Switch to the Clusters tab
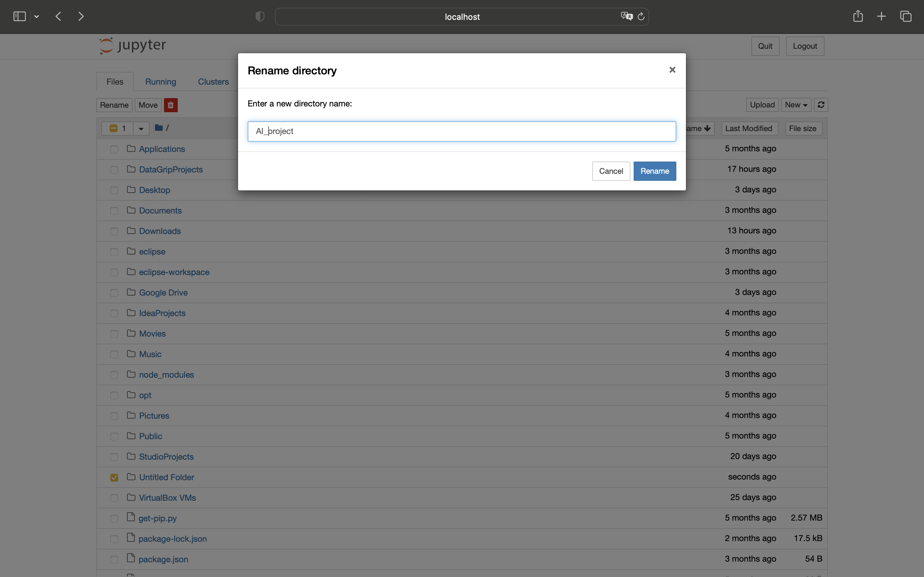Screen dimensions: 924x577 tap(213, 82)
